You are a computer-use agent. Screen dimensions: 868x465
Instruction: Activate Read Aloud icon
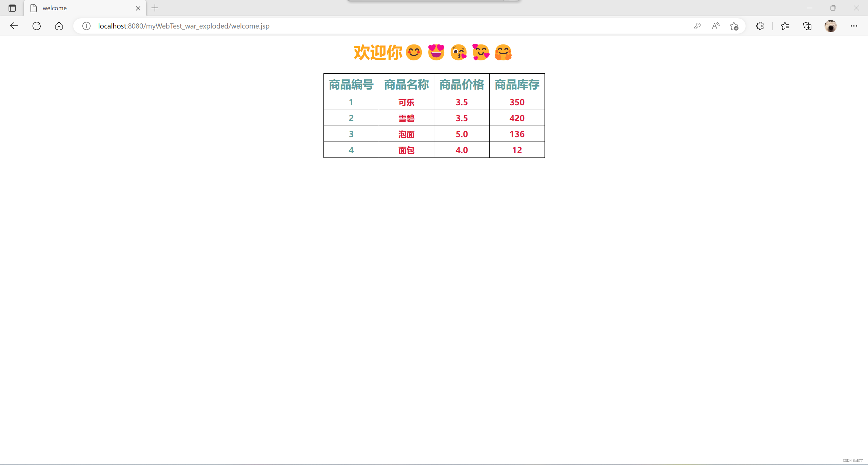pos(715,26)
